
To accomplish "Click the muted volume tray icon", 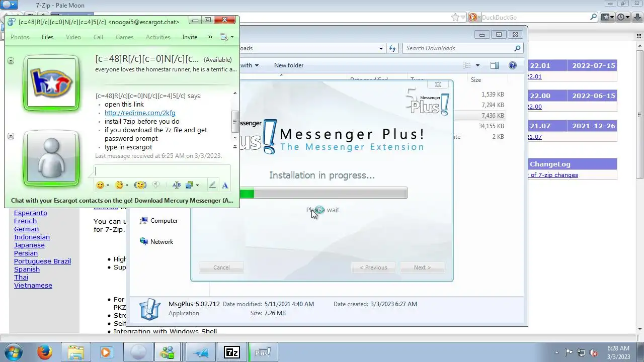I will click(593, 352).
